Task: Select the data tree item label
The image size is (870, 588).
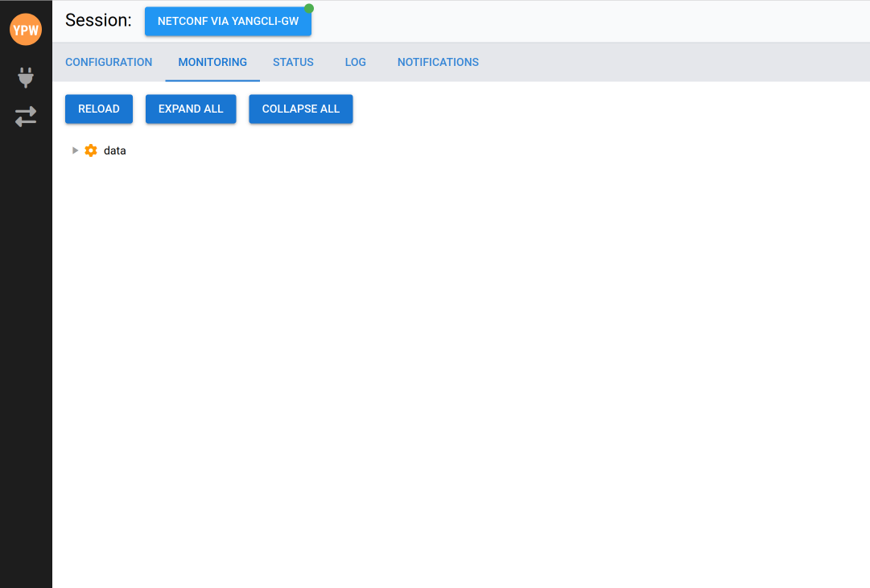Action: (115, 150)
